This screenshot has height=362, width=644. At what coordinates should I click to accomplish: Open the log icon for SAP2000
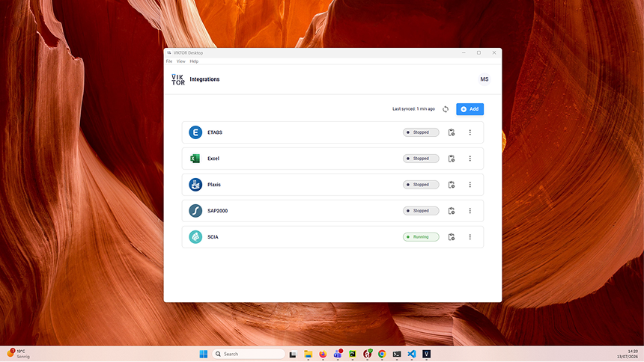(452, 211)
